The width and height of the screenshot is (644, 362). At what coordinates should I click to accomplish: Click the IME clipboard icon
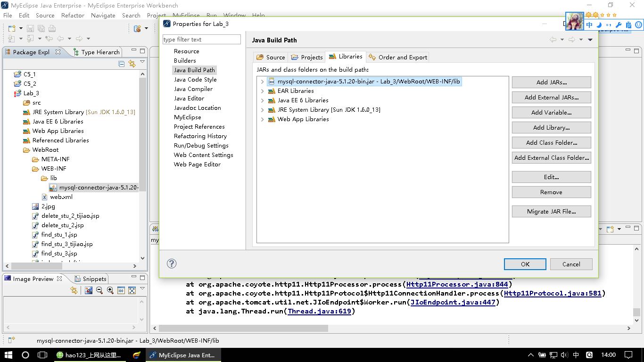click(x=628, y=25)
